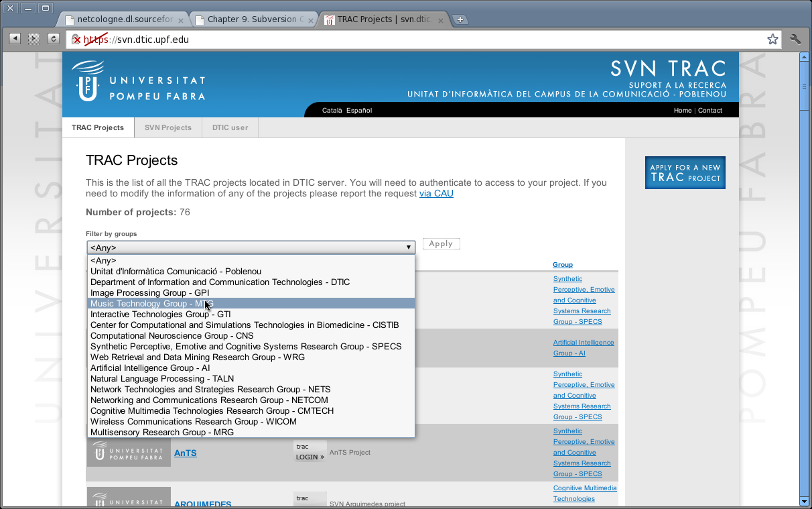The height and width of the screenshot is (509, 812).
Task: Choose Computational Neuroscience Group - CNS
Action: [251, 336]
